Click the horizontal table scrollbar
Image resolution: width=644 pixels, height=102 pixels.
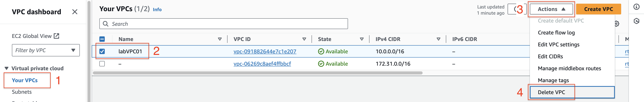(257, 73)
